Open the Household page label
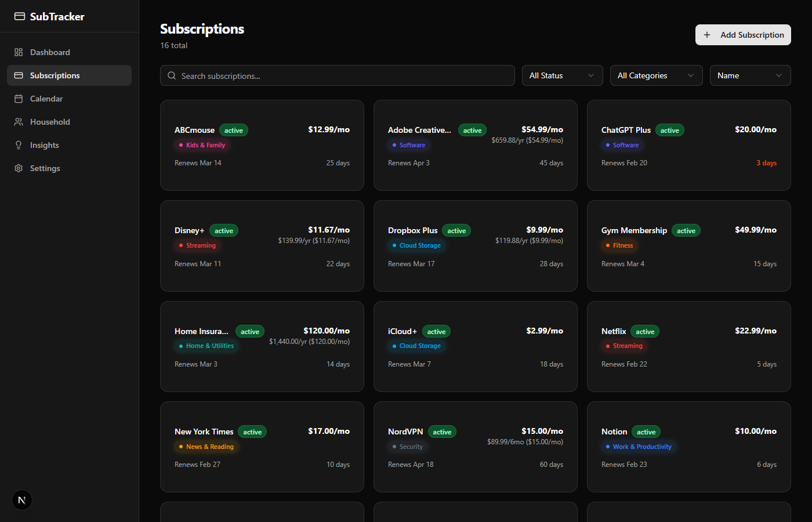Image resolution: width=812 pixels, height=522 pixels. tap(50, 122)
